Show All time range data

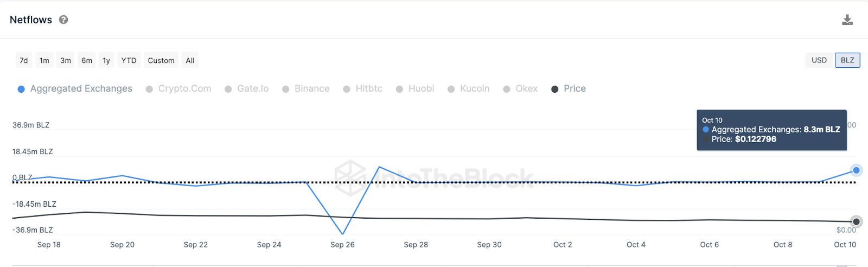coord(190,60)
